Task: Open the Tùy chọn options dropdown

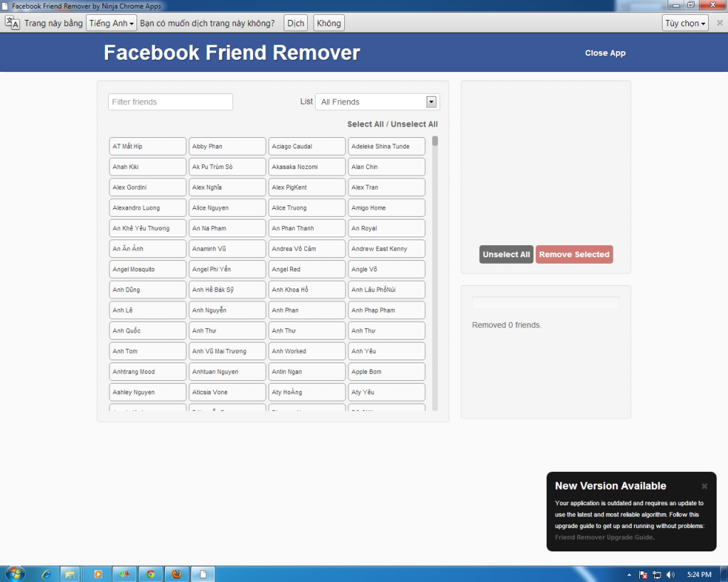Action: (685, 23)
